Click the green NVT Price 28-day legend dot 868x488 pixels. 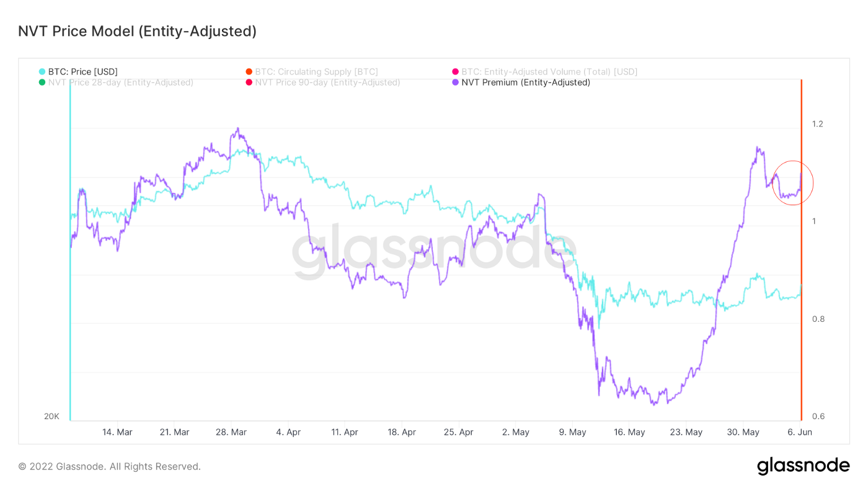click(42, 82)
